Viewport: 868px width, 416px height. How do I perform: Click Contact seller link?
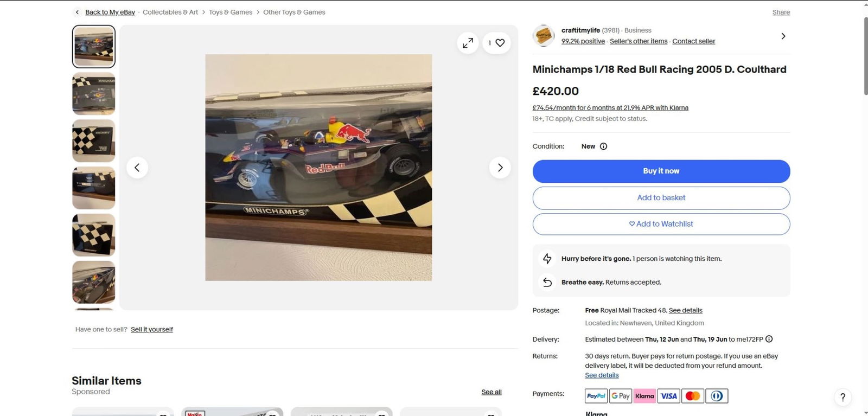pyautogui.click(x=693, y=41)
